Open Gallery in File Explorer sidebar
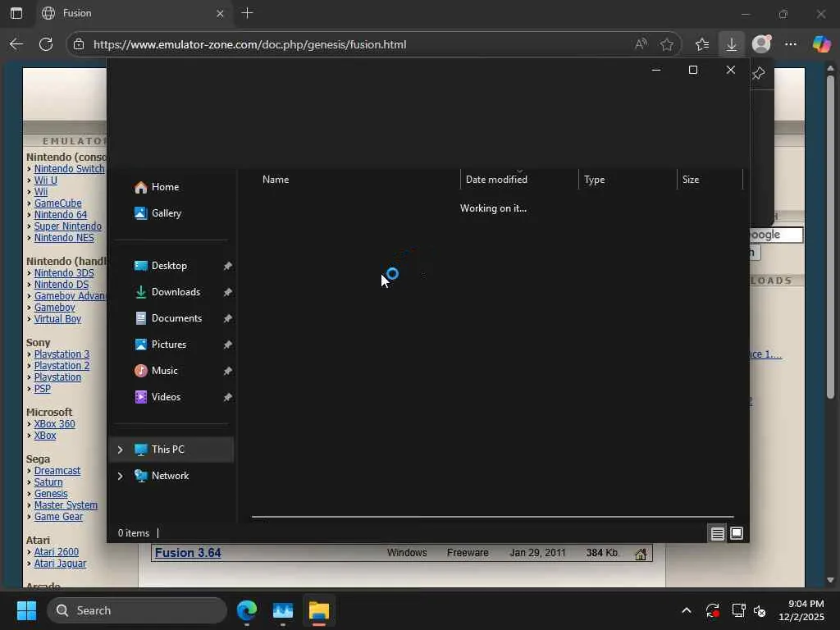 158,213
